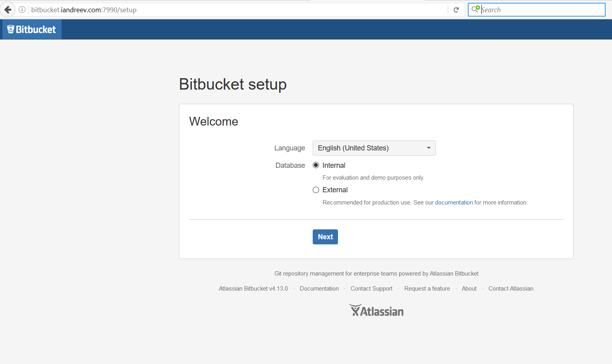Open the Contact Atlassian footer link

click(511, 289)
